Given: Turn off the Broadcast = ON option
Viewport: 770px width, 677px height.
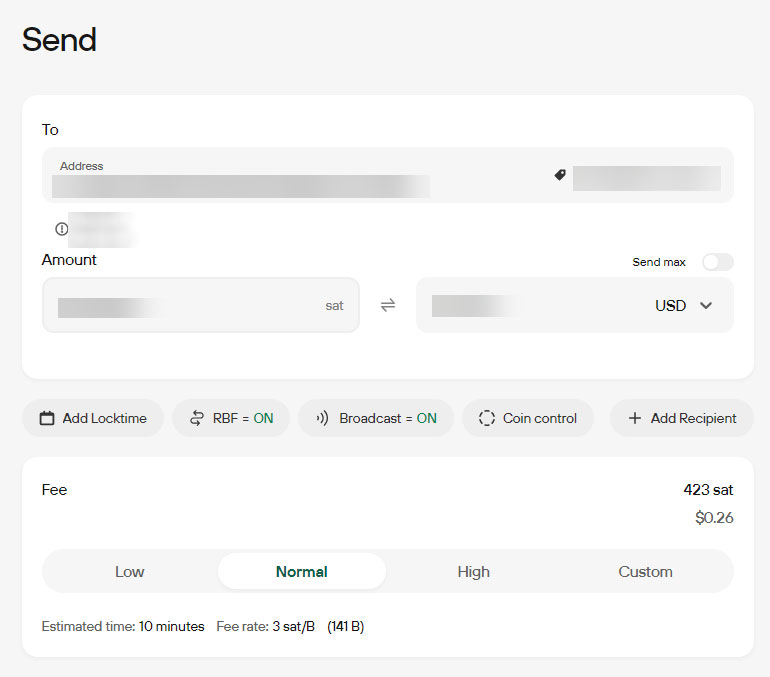Looking at the screenshot, I should (x=376, y=419).
